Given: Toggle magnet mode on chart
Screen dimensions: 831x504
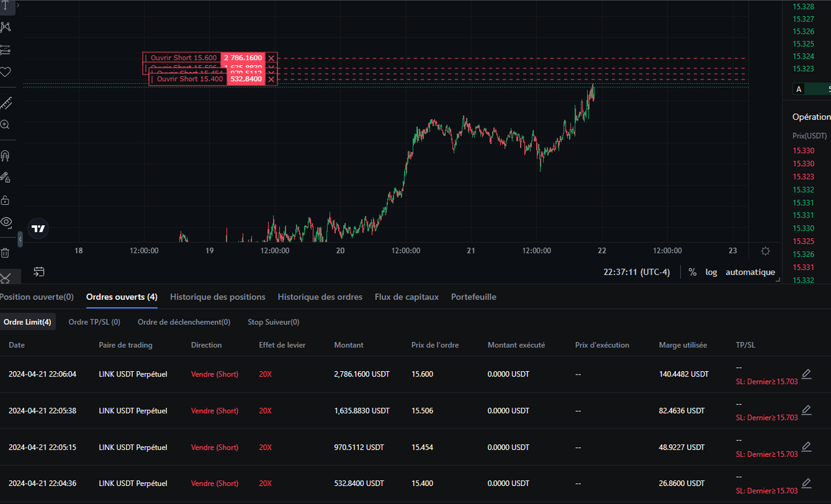Looking at the screenshot, I should (6, 156).
